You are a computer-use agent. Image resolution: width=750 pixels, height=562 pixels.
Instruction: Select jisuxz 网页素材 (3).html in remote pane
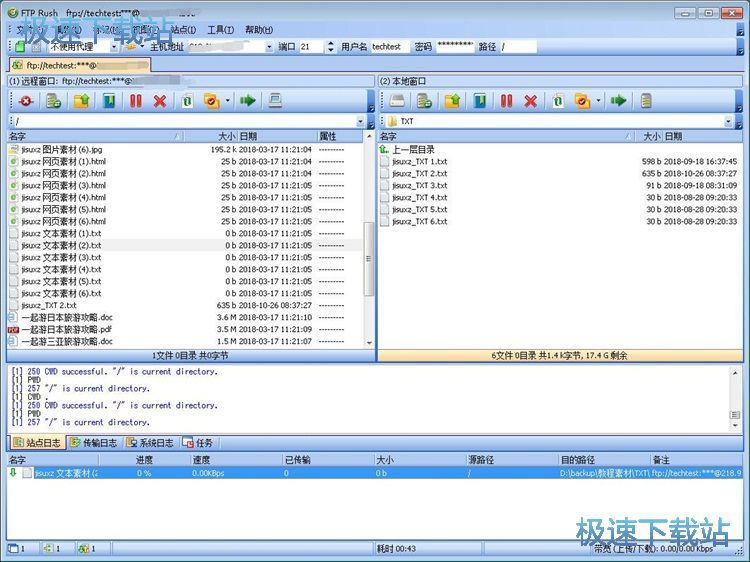pos(185,186)
